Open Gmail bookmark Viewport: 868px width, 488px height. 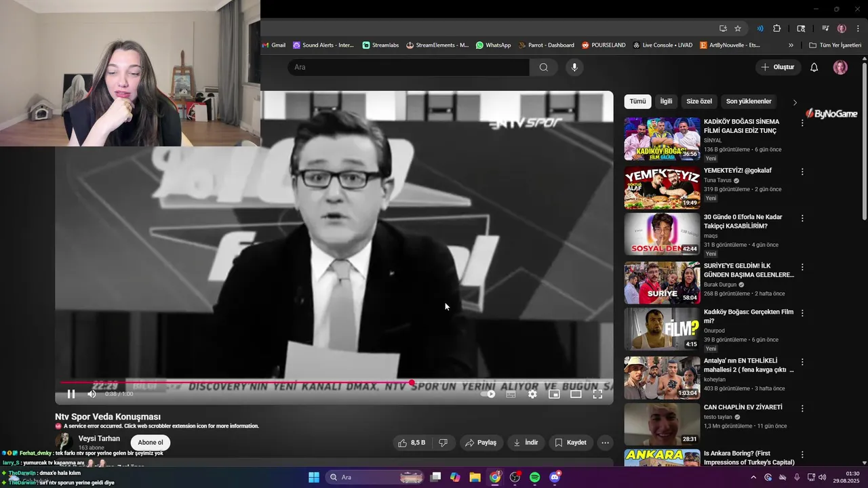click(274, 45)
